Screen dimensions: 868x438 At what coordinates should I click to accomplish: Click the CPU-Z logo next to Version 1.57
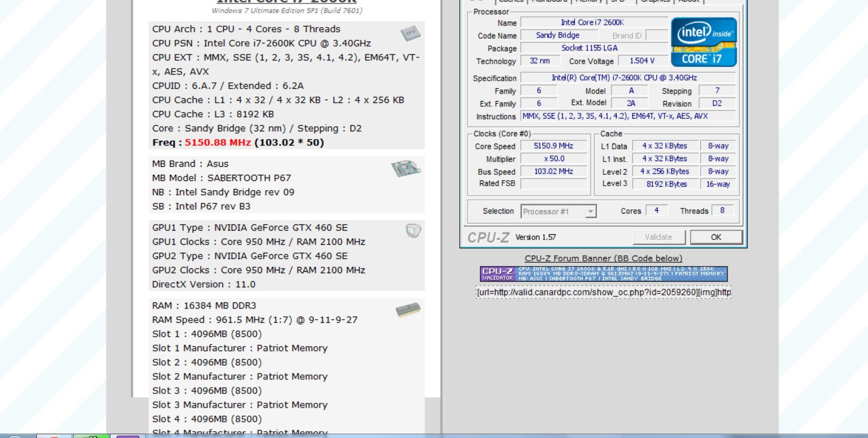(x=489, y=237)
